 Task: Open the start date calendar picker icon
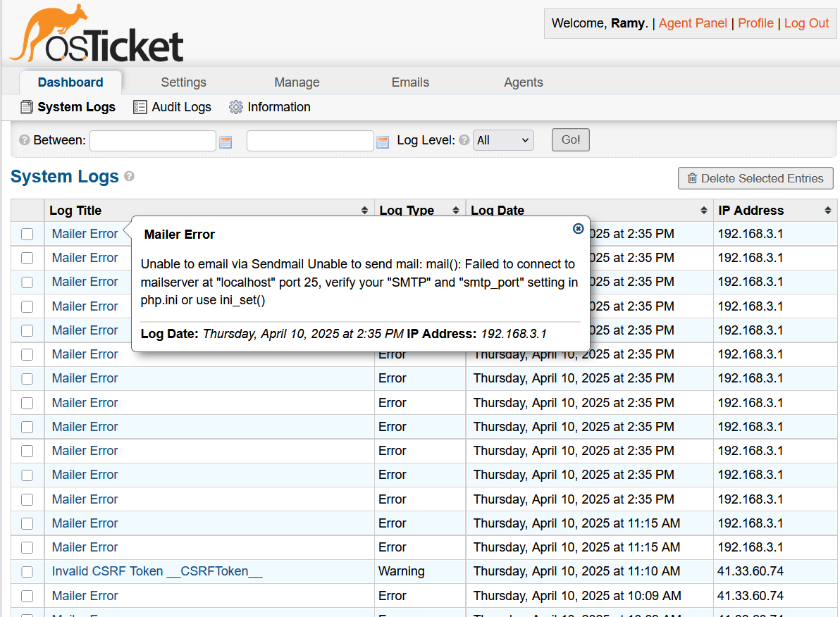click(226, 142)
